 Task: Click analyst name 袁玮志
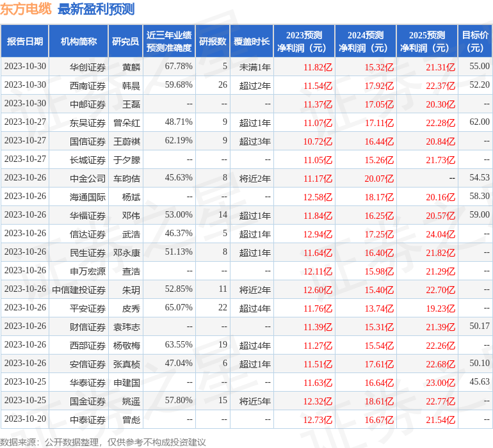click(x=126, y=326)
